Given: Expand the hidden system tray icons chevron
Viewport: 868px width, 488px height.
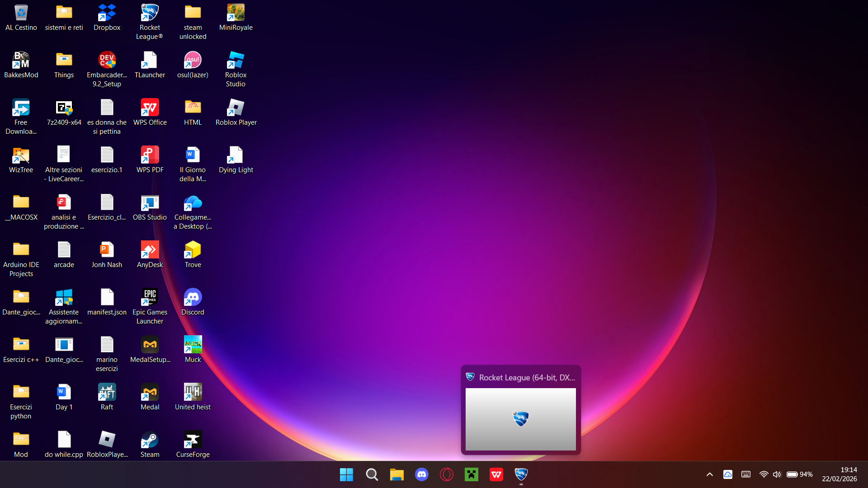Looking at the screenshot, I should click(x=709, y=474).
